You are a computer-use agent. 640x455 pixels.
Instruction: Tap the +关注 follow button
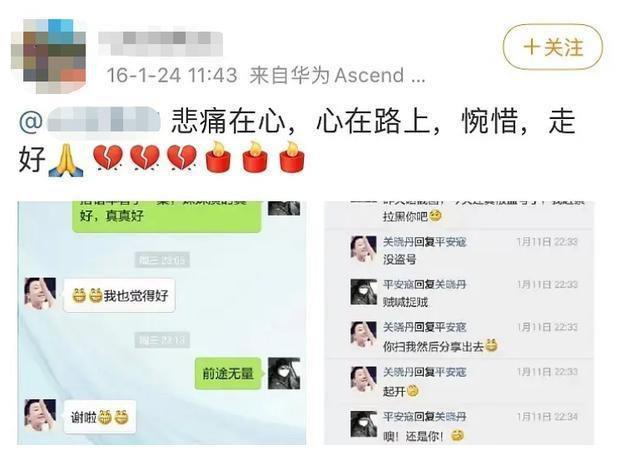pos(553,47)
